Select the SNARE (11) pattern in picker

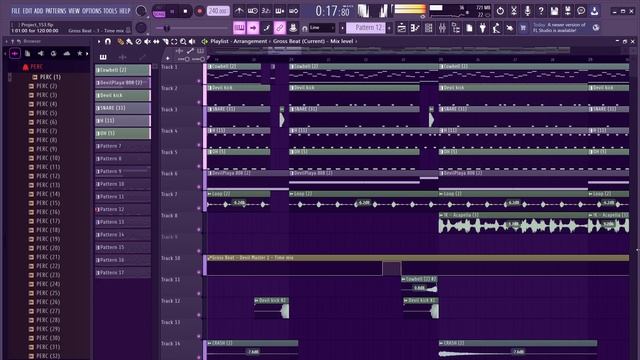[123, 108]
